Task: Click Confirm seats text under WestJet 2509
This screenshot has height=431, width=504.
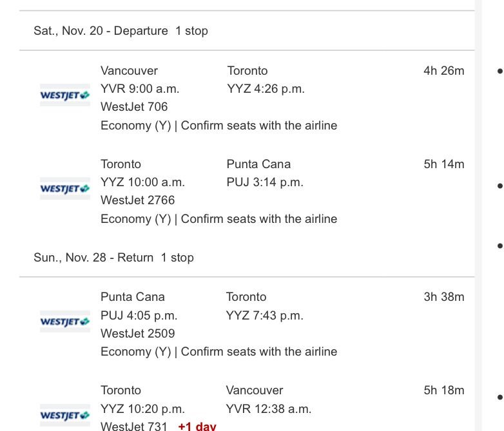Action: point(258,352)
